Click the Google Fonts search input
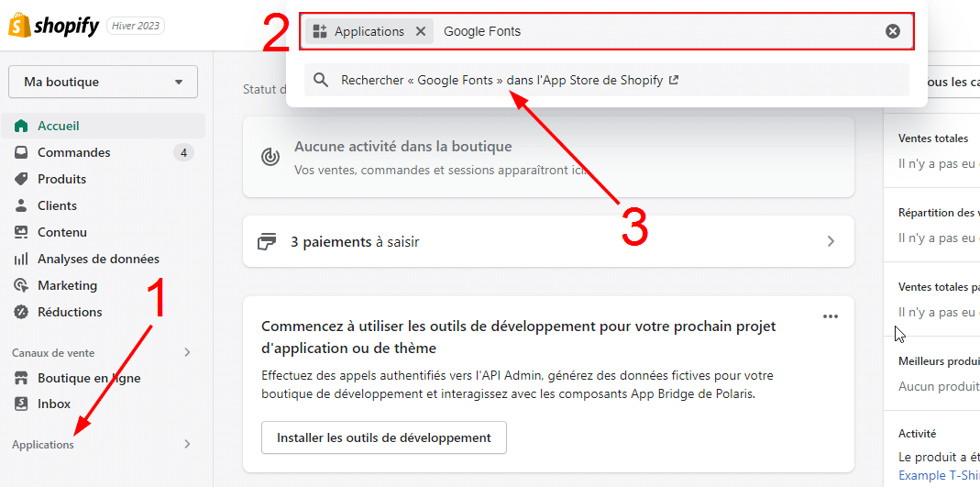The image size is (980, 487). (x=642, y=31)
